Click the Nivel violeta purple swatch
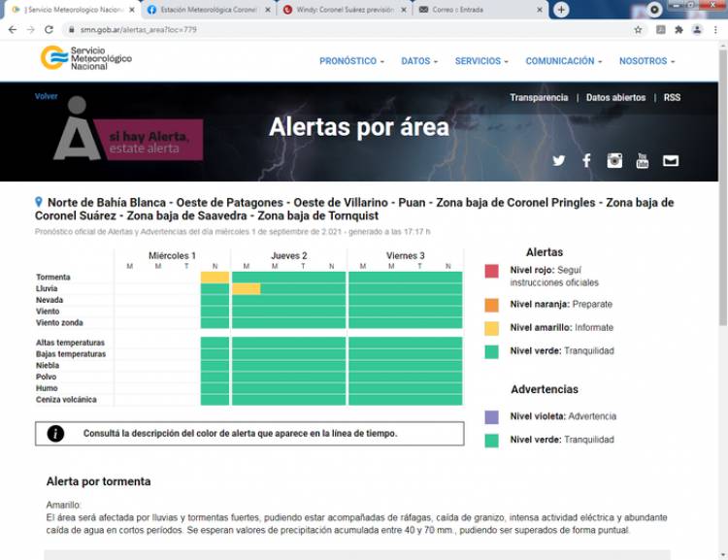 tap(492, 417)
